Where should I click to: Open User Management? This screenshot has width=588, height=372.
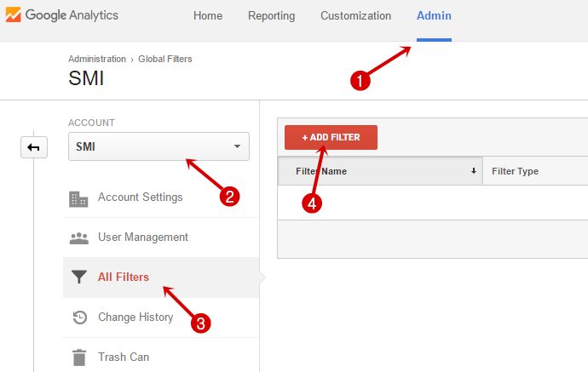[143, 238]
